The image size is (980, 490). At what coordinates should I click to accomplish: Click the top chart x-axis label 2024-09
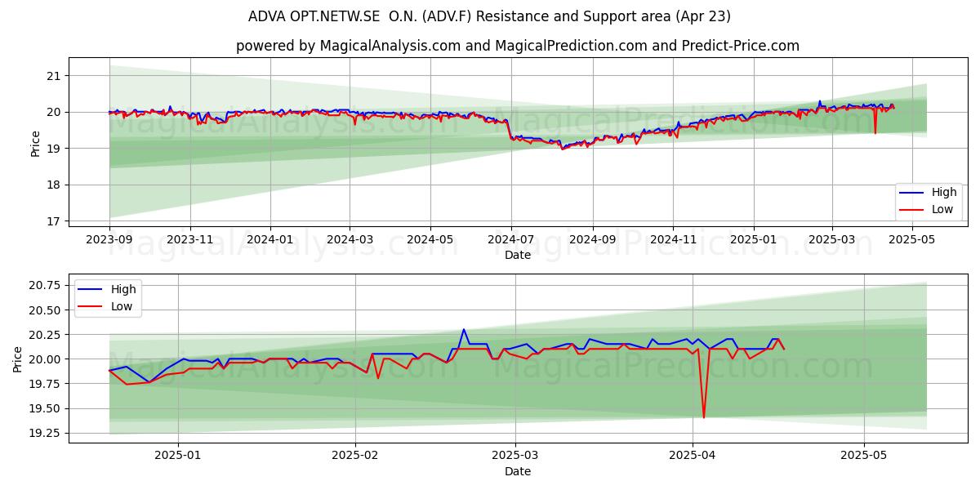(x=593, y=239)
